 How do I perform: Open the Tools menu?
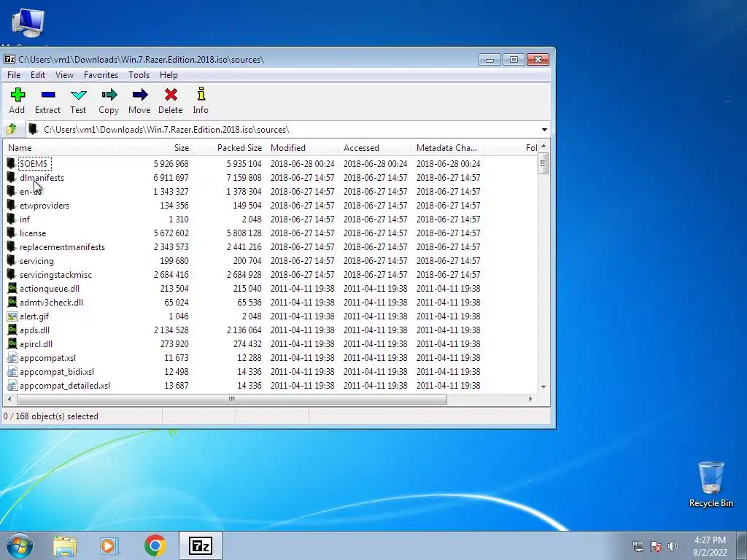[139, 75]
